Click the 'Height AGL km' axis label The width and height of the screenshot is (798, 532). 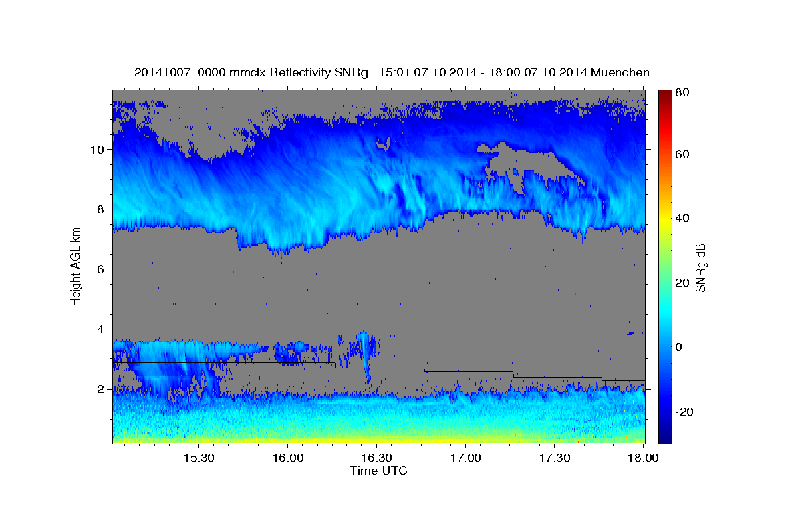coord(76,267)
